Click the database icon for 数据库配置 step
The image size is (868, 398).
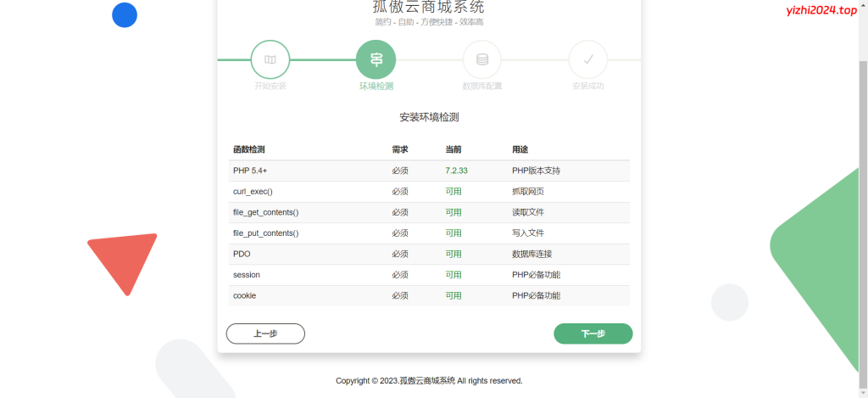pyautogui.click(x=481, y=59)
